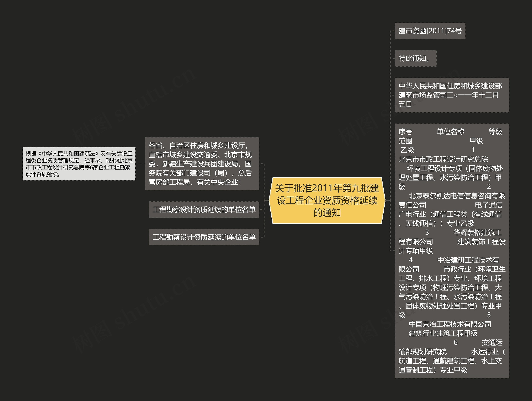532x401 pixels.
Task: Select the central yellow title node
Action: point(327,200)
